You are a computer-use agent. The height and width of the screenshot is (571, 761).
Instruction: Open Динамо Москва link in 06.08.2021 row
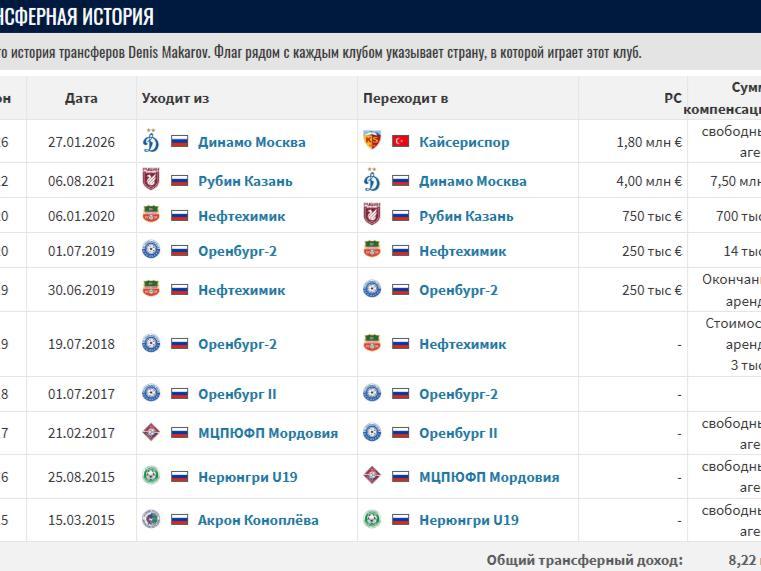(472, 181)
